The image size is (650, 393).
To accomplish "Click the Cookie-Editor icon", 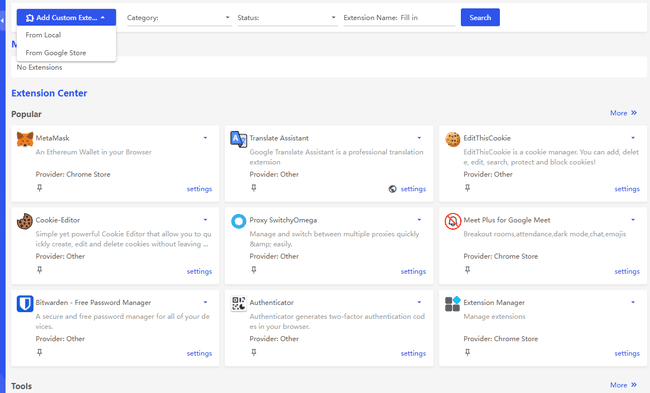I will (25, 221).
